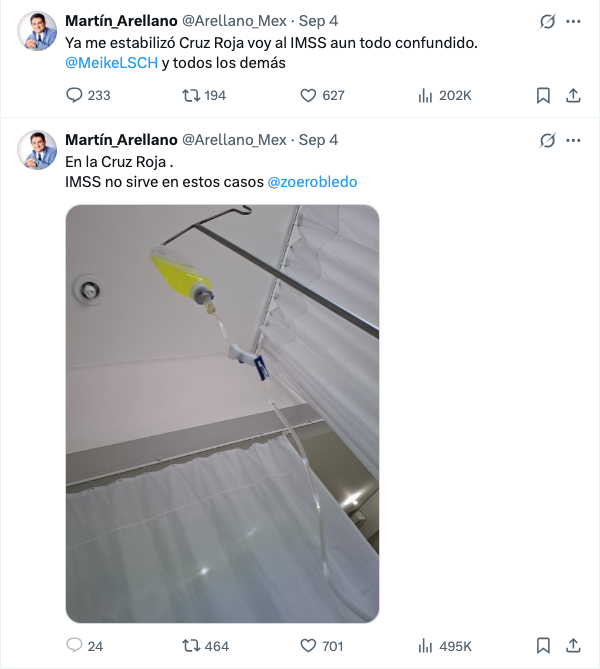Share the second tweet
Viewport: 600px width, 669px height.
click(573, 646)
